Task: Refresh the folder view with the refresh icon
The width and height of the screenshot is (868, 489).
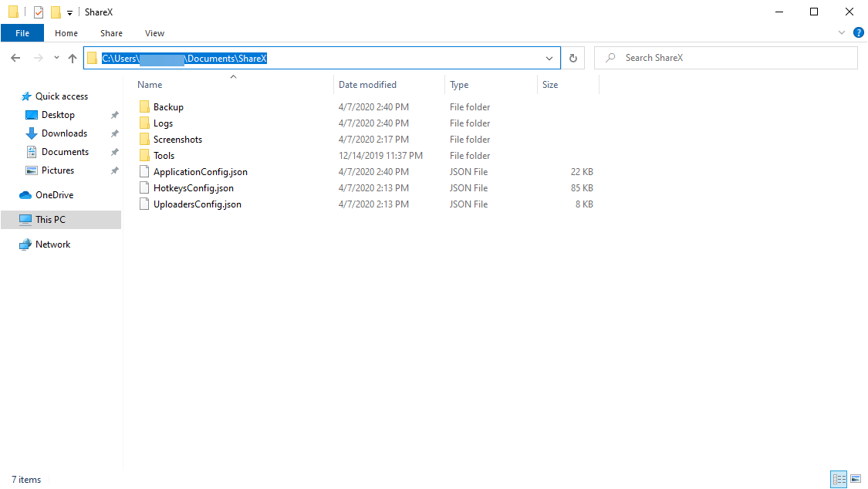Action: pos(572,57)
